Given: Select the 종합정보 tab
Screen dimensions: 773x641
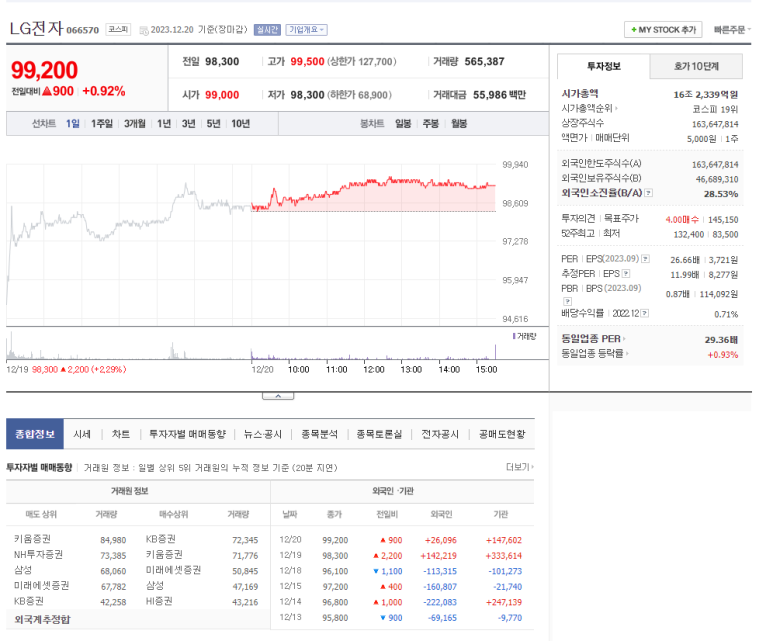Looking at the screenshot, I should pos(35,434).
